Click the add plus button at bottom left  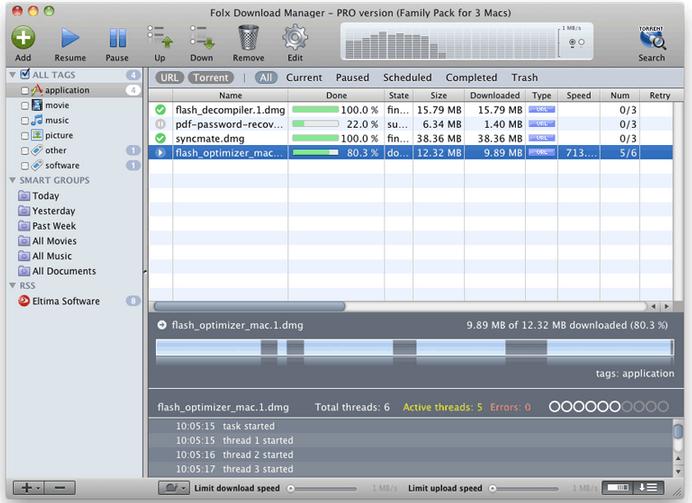28,488
